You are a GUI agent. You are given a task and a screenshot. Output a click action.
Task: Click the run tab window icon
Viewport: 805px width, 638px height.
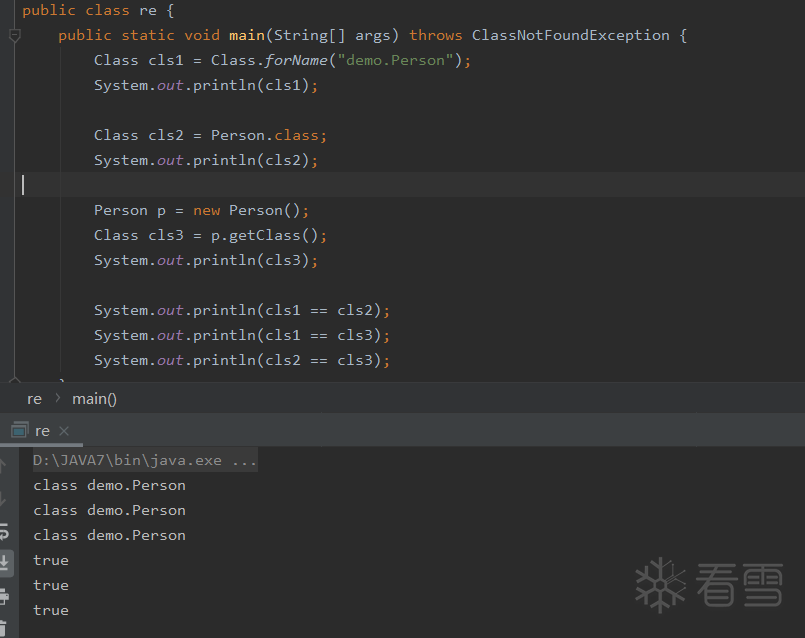click(19, 431)
